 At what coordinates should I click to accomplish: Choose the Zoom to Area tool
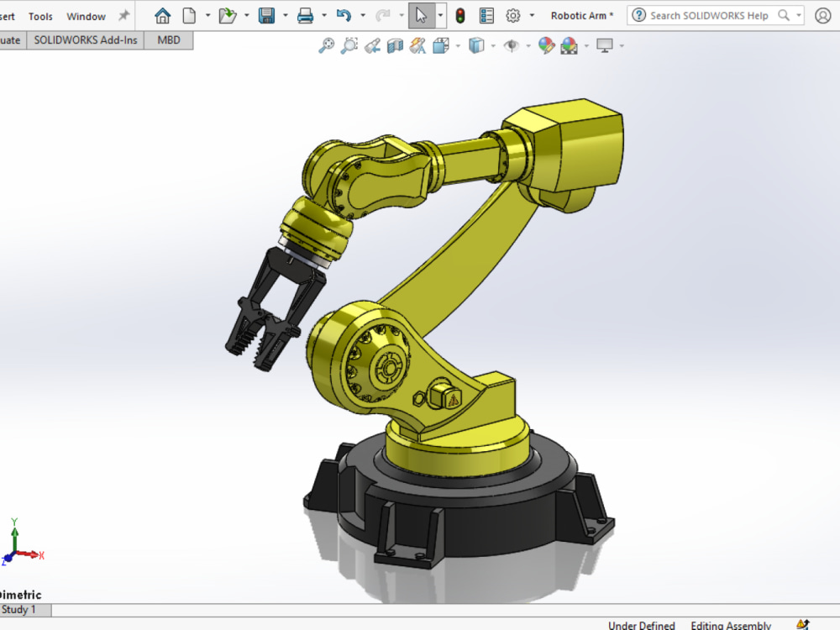pyautogui.click(x=349, y=46)
